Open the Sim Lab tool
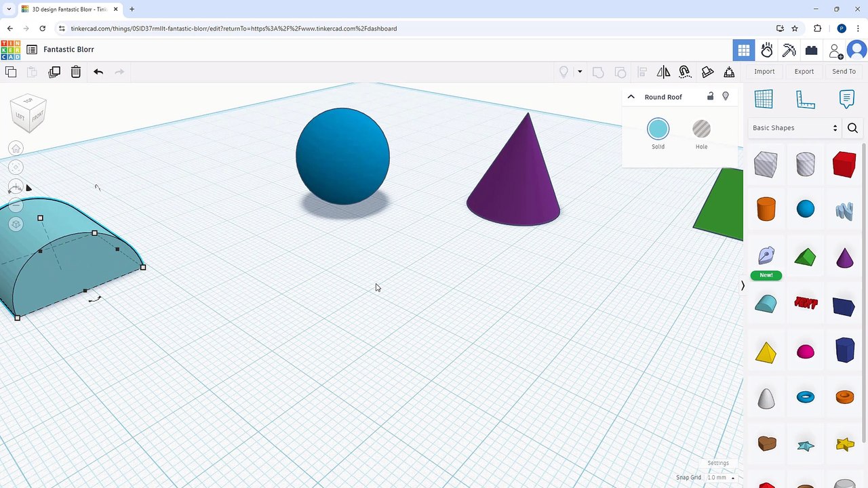 767,50
